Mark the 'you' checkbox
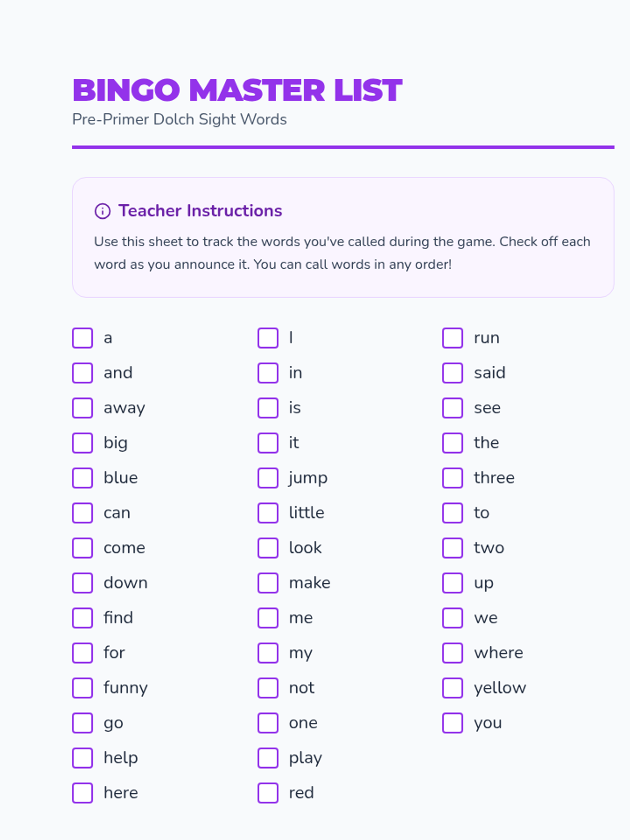The width and height of the screenshot is (630, 840). pos(453,723)
